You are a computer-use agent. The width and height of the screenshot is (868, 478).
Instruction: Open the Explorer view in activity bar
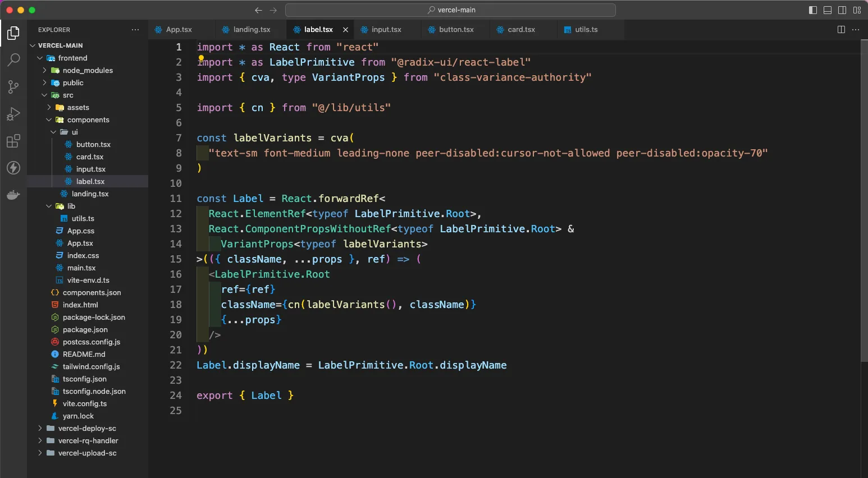[13, 33]
